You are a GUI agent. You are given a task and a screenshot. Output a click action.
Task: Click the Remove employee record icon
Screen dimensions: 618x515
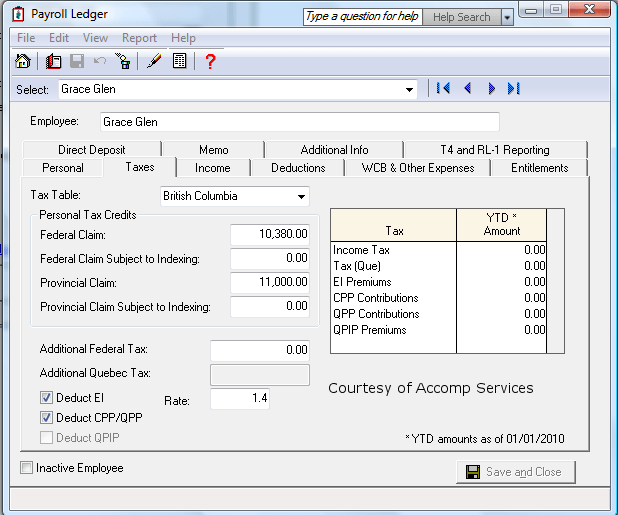123,61
